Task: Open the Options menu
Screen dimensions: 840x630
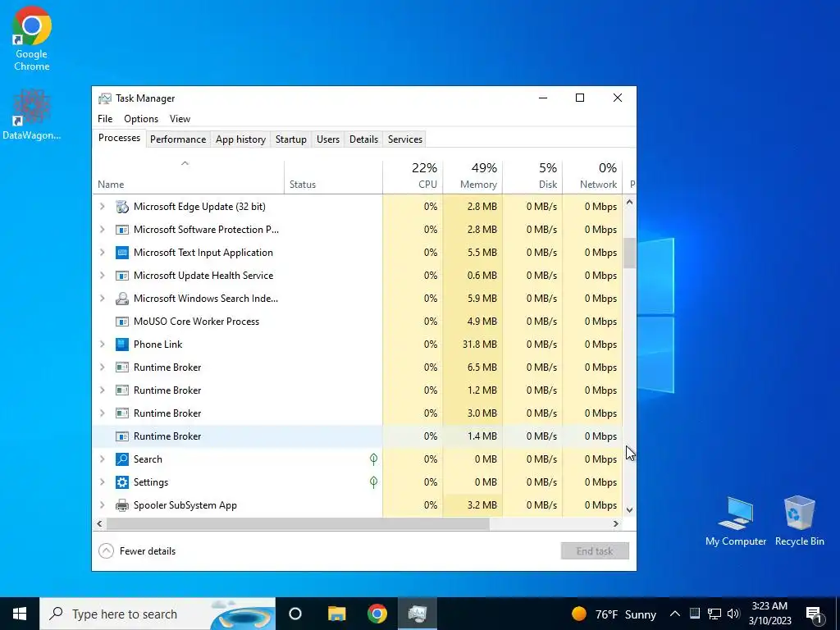Action: click(x=141, y=119)
